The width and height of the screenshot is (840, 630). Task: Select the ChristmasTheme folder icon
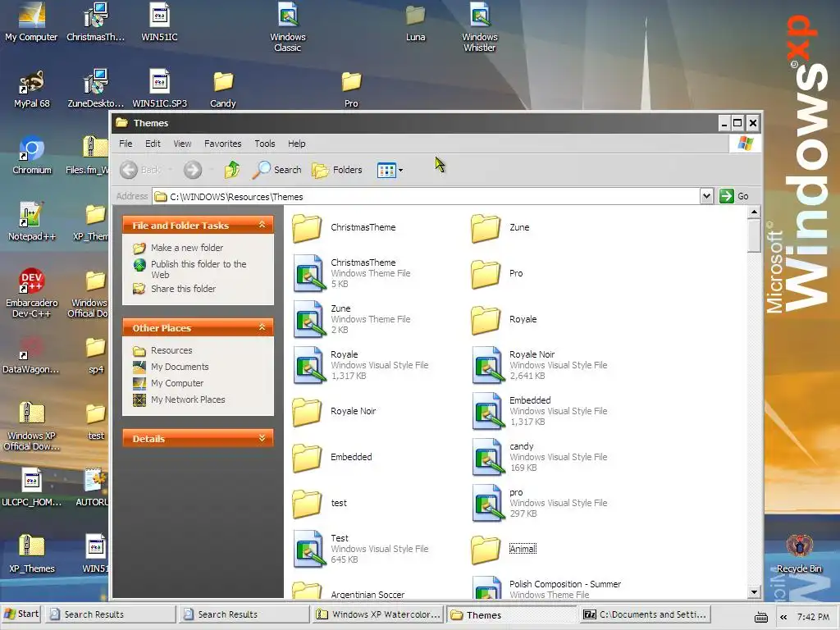(307, 228)
